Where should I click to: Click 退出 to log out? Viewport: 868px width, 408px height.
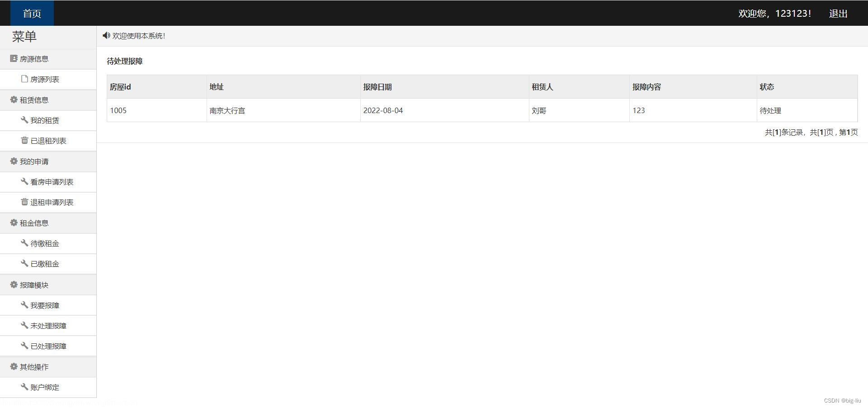pos(838,14)
